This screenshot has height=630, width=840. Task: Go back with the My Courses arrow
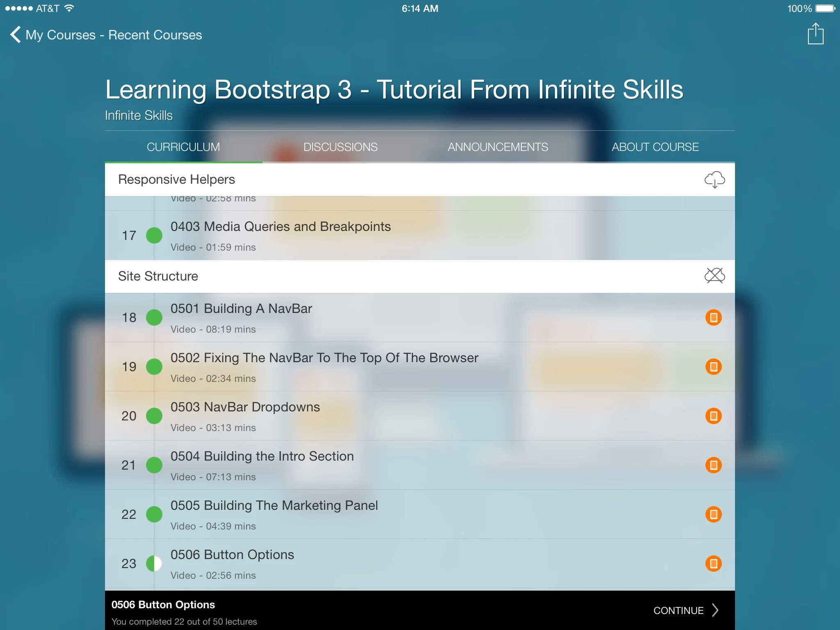[16, 35]
